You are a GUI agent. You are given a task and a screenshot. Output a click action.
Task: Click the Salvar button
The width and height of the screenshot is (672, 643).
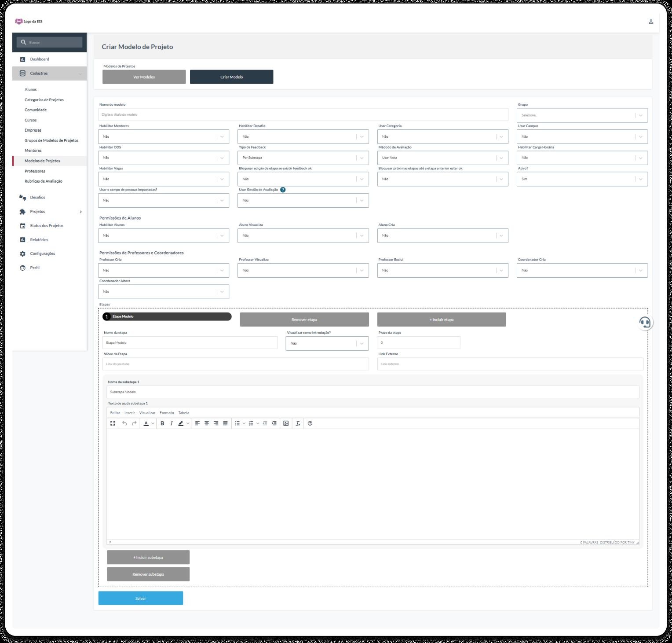141,599
